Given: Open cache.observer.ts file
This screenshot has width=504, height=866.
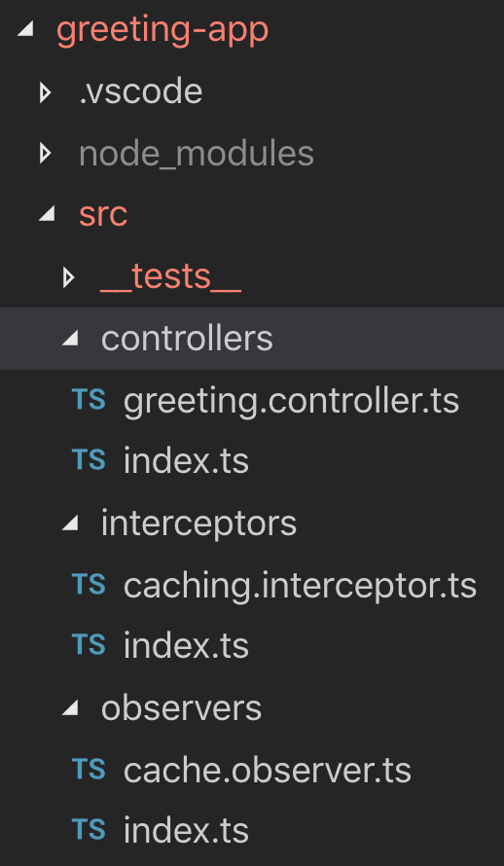Looking at the screenshot, I should [268, 770].
